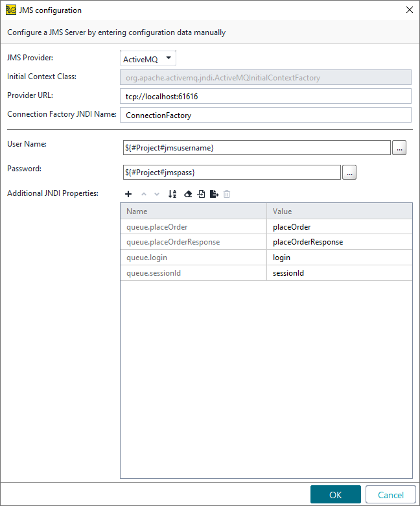This screenshot has height=506, width=420.
Task: Move property up with the up arrow
Action: pyautogui.click(x=144, y=194)
